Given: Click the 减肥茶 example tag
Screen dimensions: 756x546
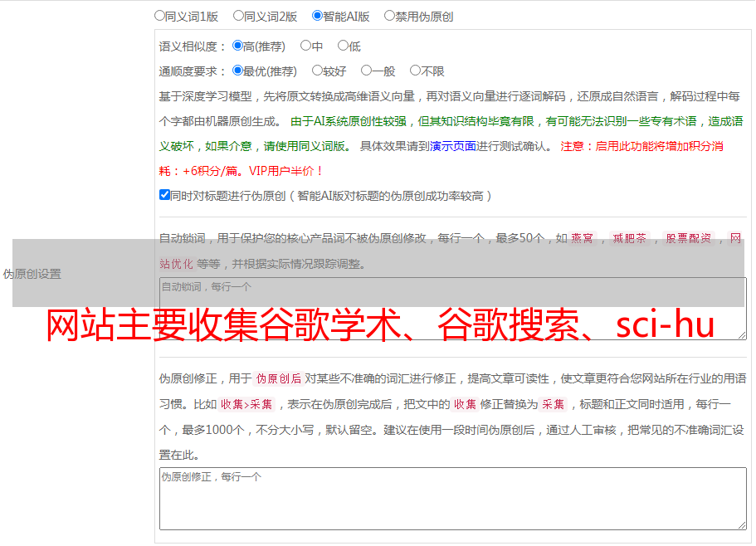Looking at the screenshot, I should pyautogui.click(x=629, y=238).
